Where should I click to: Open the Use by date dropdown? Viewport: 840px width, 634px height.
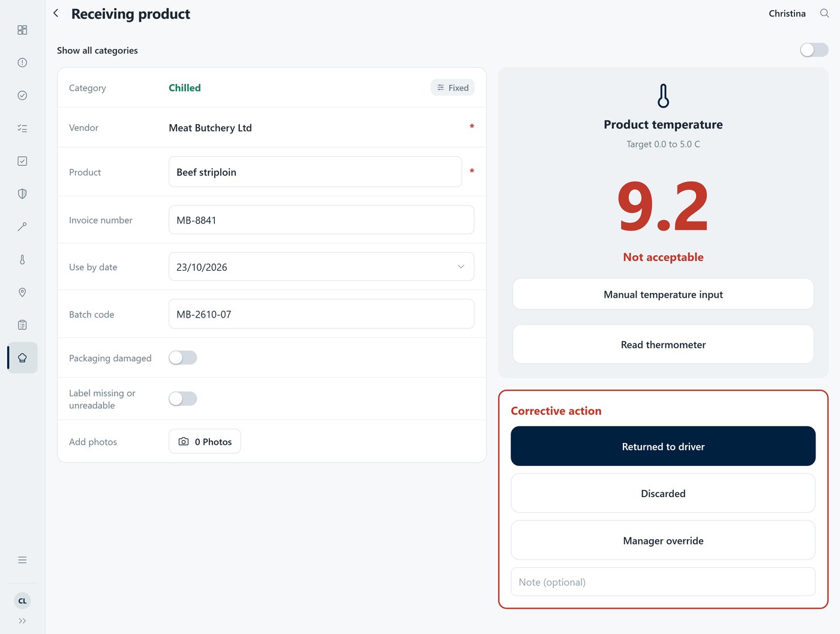[x=321, y=267]
